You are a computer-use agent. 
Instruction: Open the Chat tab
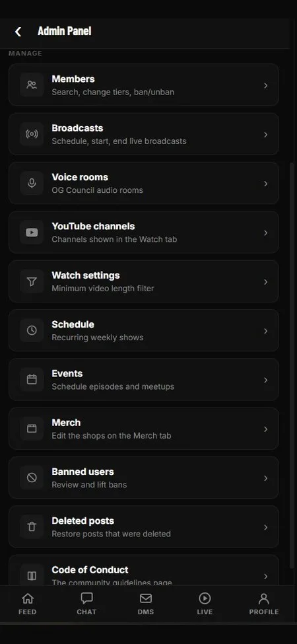[86, 603]
